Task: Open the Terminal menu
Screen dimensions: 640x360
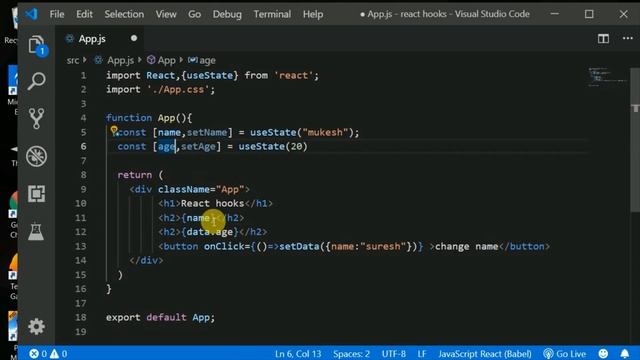Action: click(272, 14)
